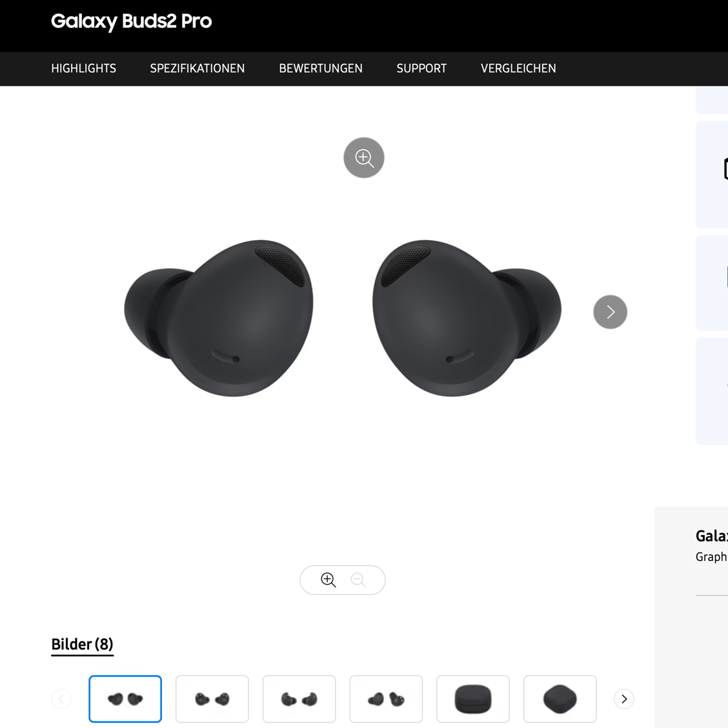Image resolution: width=728 pixels, height=728 pixels.
Task: Go to the next product image using the gray arrow
Action: click(x=610, y=312)
